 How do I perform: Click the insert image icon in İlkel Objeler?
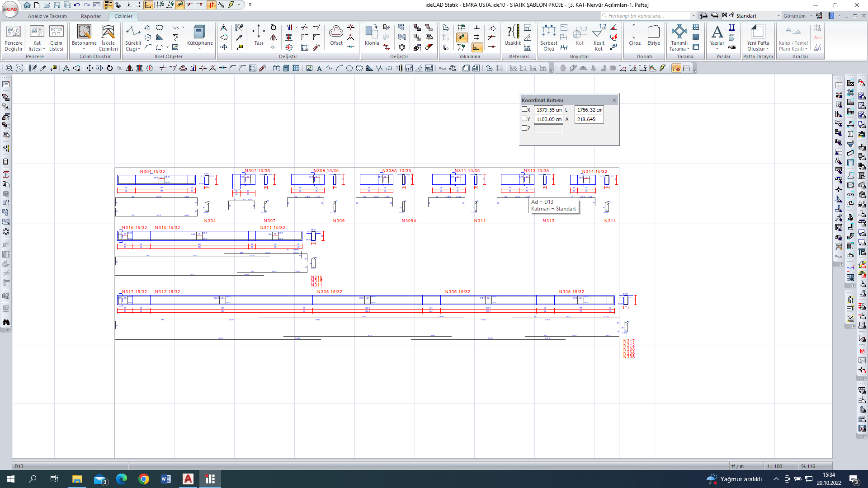point(175,47)
